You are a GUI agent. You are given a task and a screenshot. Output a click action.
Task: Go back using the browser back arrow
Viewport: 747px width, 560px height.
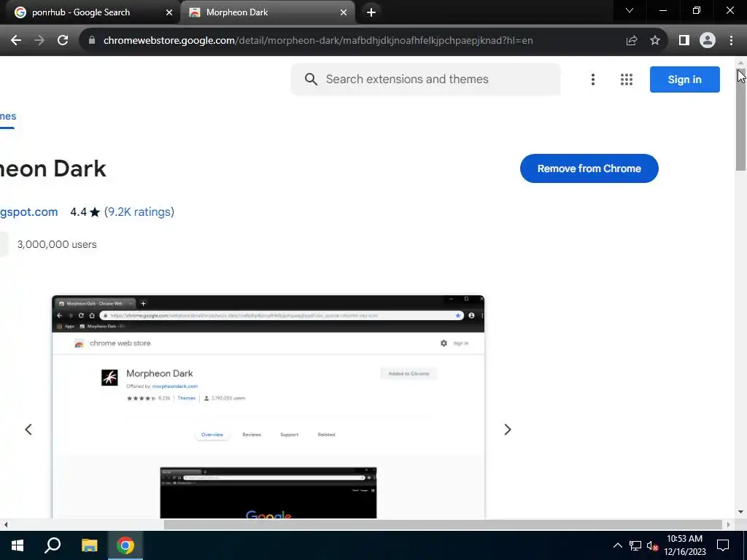click(x=16, y=41)
